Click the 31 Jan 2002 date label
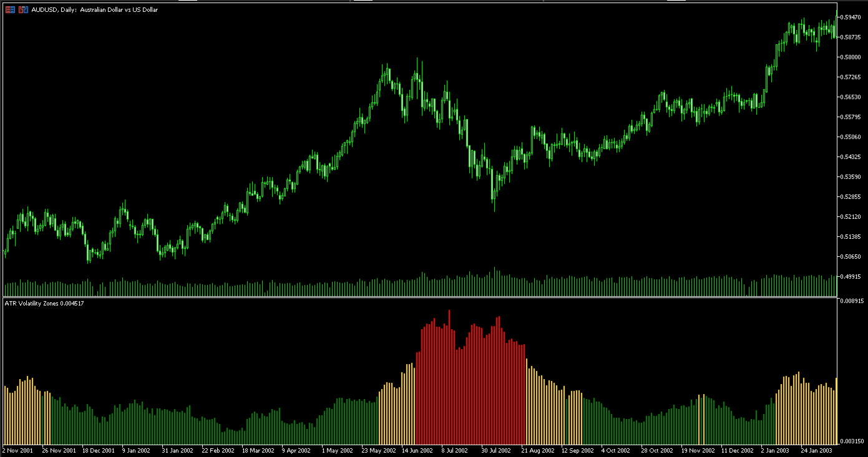The height and width of the screenshot is (457, 868). [178, 450]
